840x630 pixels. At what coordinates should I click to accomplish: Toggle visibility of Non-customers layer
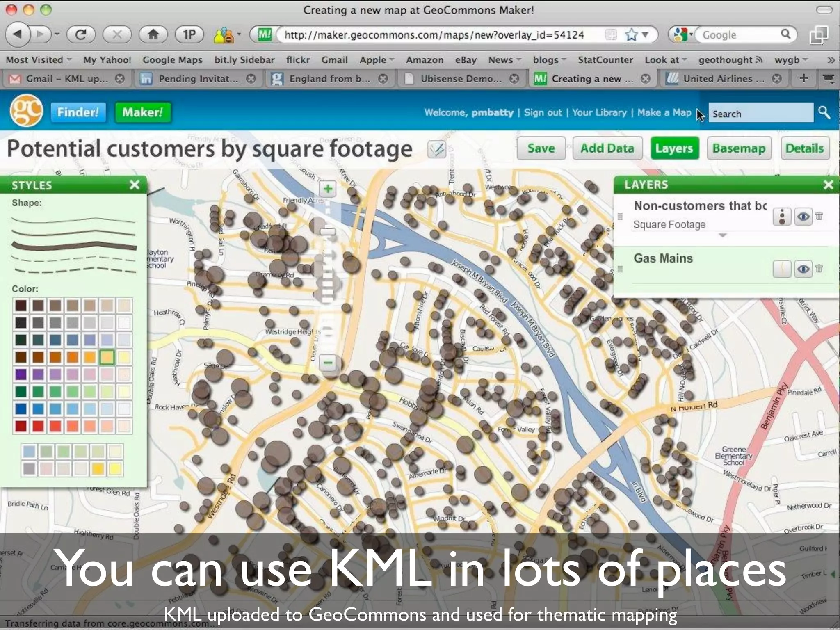pyautogui.click(x=803, y=216)
